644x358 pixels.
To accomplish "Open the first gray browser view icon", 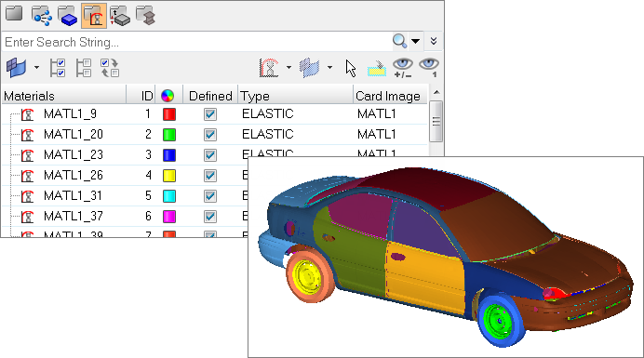I will point(14,14).
